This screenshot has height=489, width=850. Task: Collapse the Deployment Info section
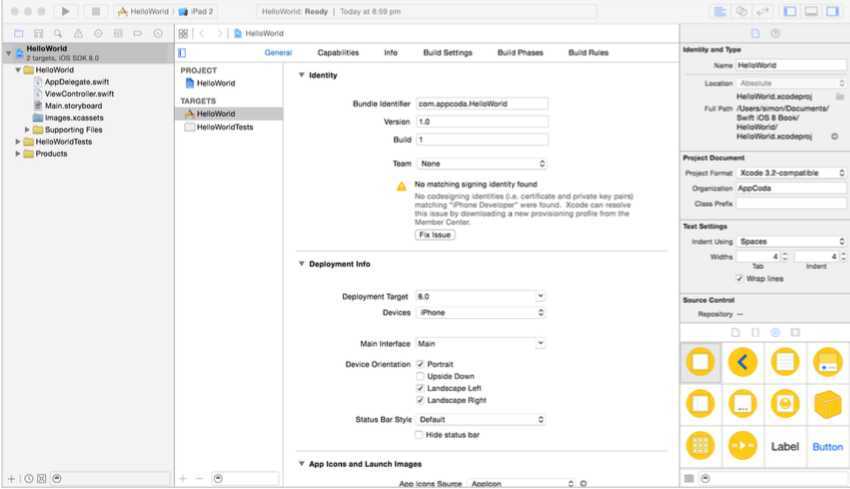tap(301, 263)
